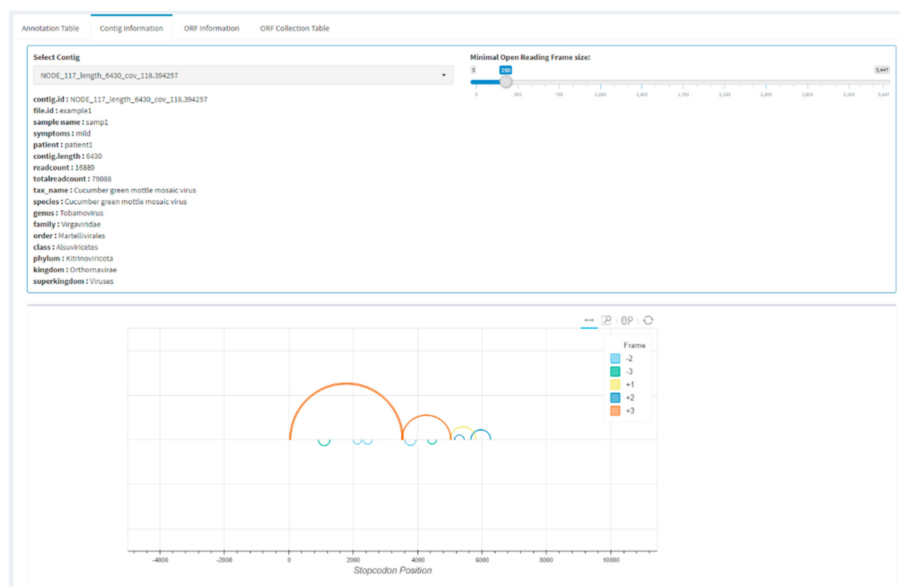This screenshot has width=912, height=588.
Task: Activate the box zoom tool icon
Action: click(x=606, y=320)
